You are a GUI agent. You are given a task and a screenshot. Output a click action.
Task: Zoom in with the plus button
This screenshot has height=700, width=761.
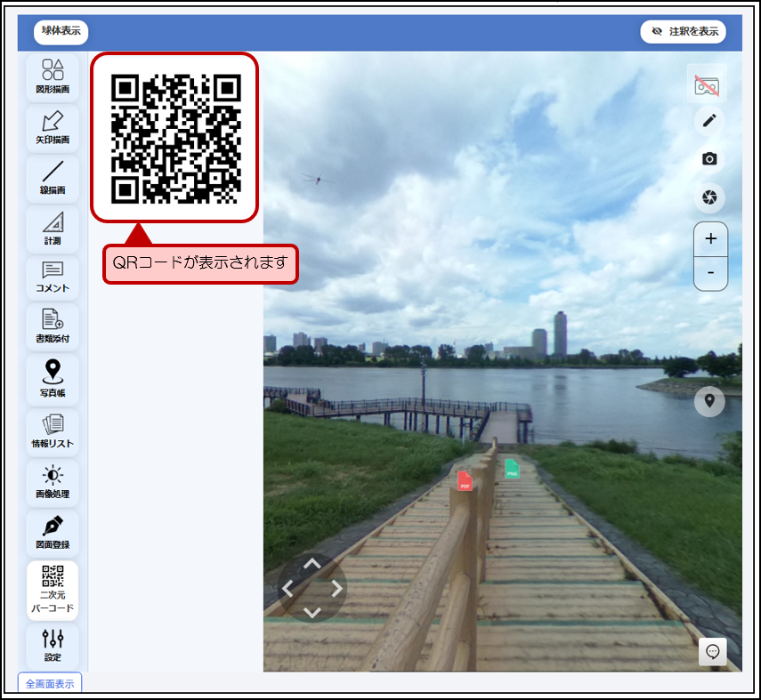click(x=710, y=238)
